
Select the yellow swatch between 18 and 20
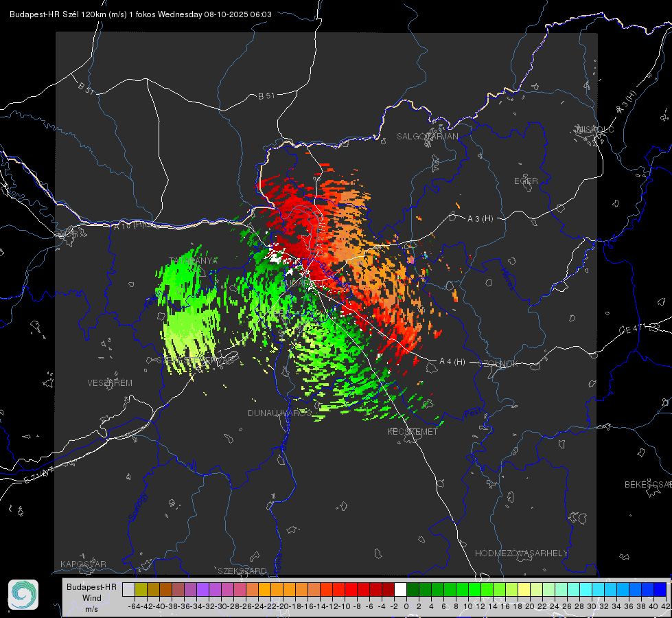pos(524,589)
